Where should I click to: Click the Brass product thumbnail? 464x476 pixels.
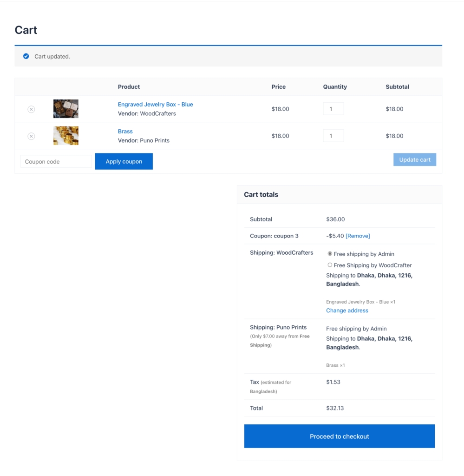tap(65, 135)
